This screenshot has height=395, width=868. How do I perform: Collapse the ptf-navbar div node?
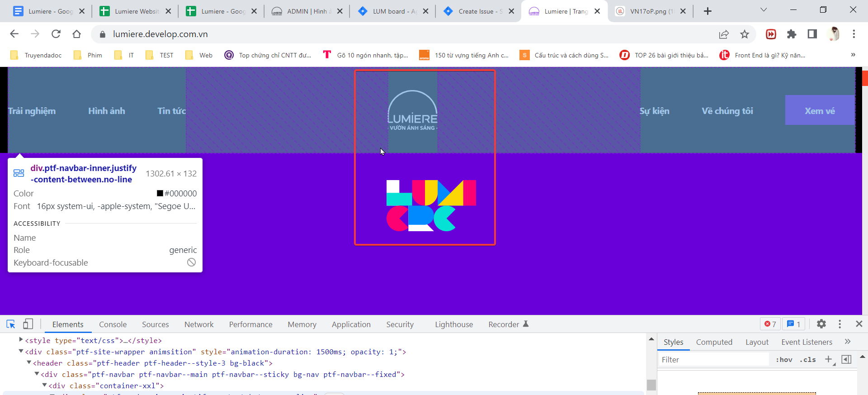[x=37, y=374]
